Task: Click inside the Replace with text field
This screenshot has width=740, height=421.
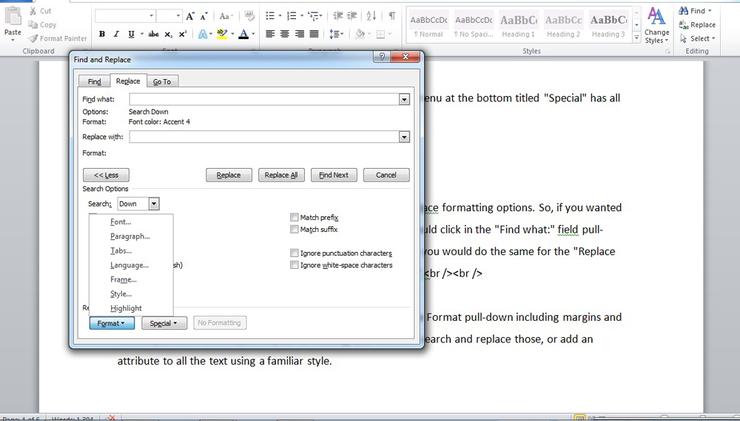Action: (264, 137)
